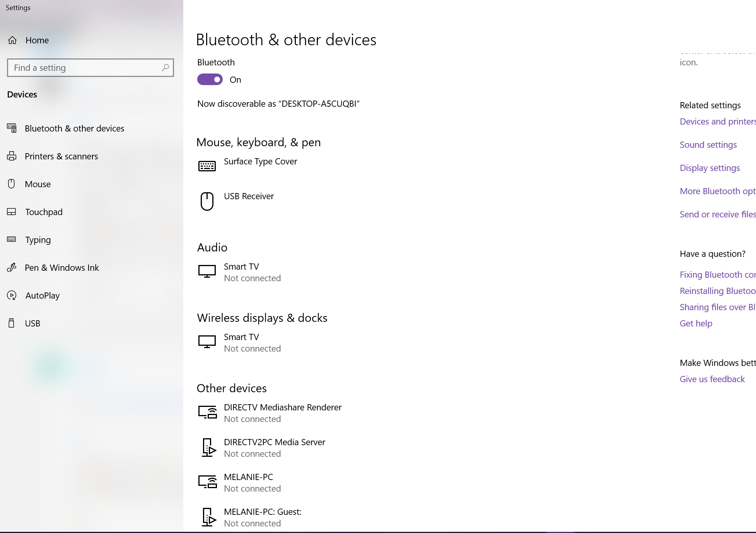
Task: Click the Home icon in sidebar
Action: click(x=12, y=40)
